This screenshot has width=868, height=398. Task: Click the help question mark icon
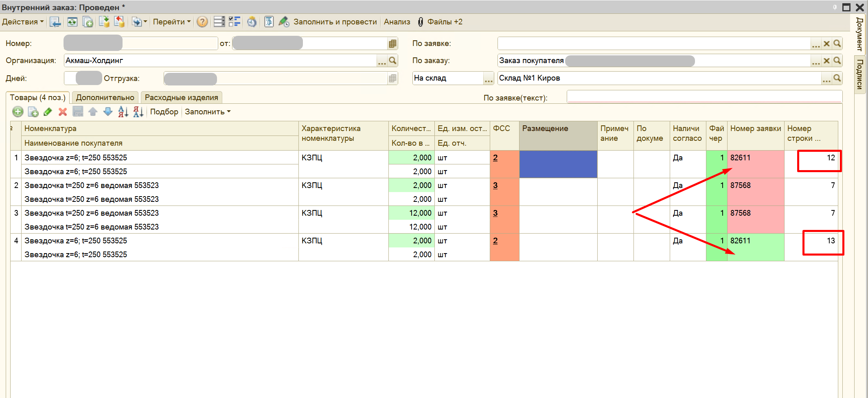pyautogui.click(x=202, y=22)
